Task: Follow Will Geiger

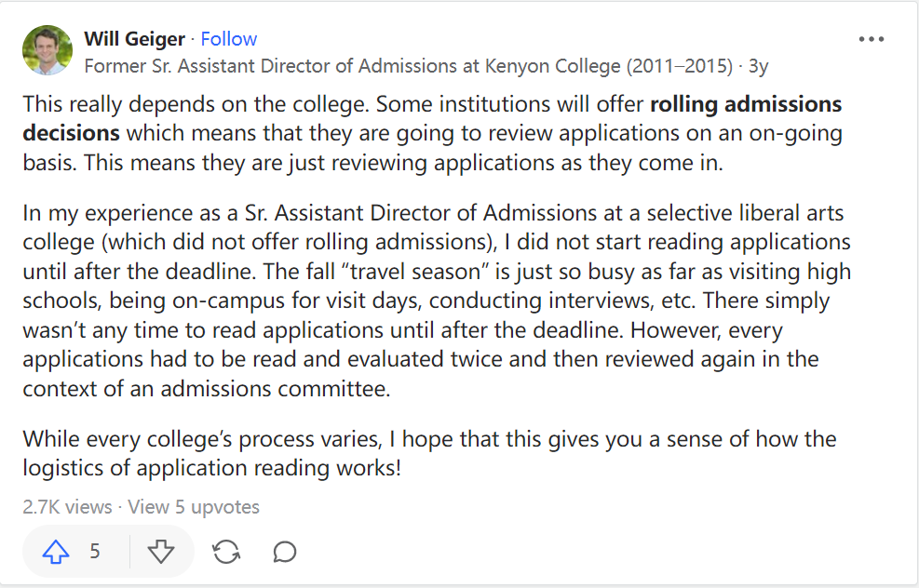Action: point(229,39)
